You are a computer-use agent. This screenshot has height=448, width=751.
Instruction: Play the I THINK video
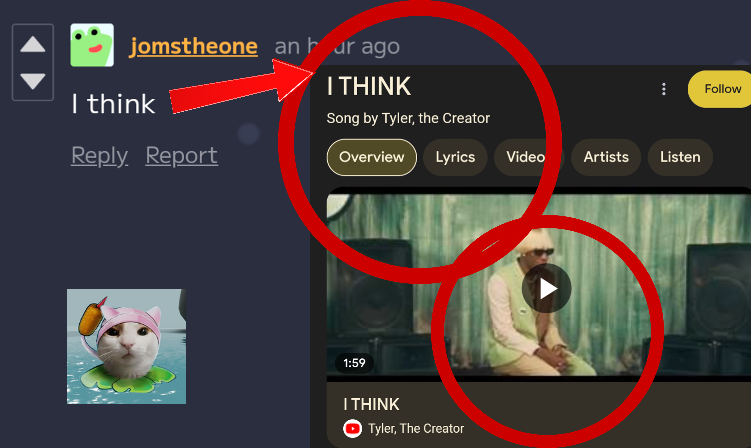click(546, 288)
